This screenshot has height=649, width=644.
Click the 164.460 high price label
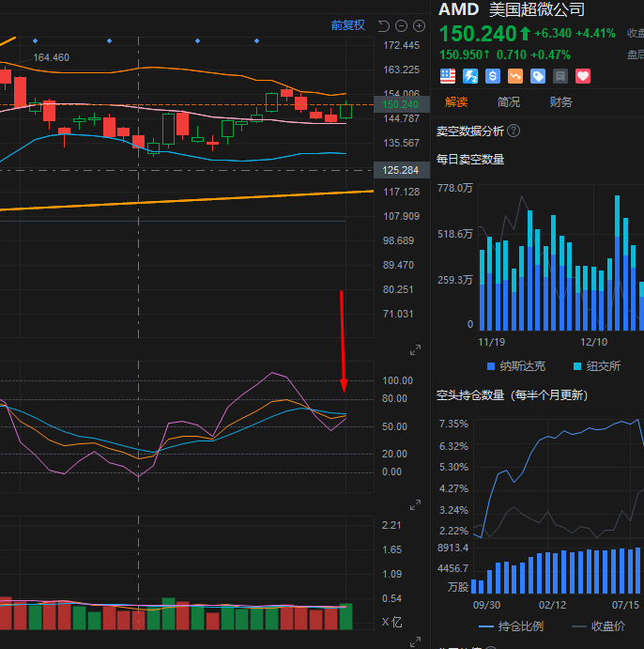pyautogui.click(x=52, y=57)
